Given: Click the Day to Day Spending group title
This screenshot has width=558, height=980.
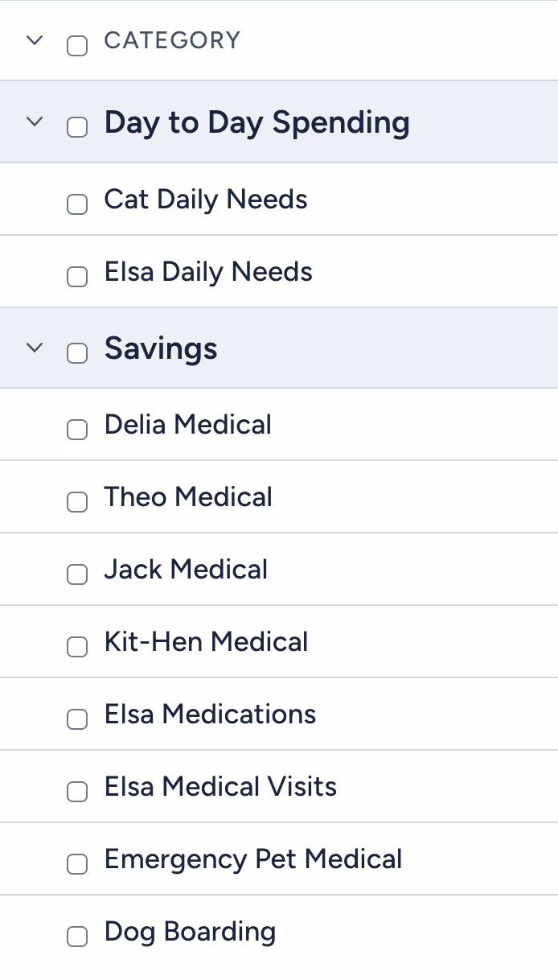Looking at the screenshot, I should (256, 122).
